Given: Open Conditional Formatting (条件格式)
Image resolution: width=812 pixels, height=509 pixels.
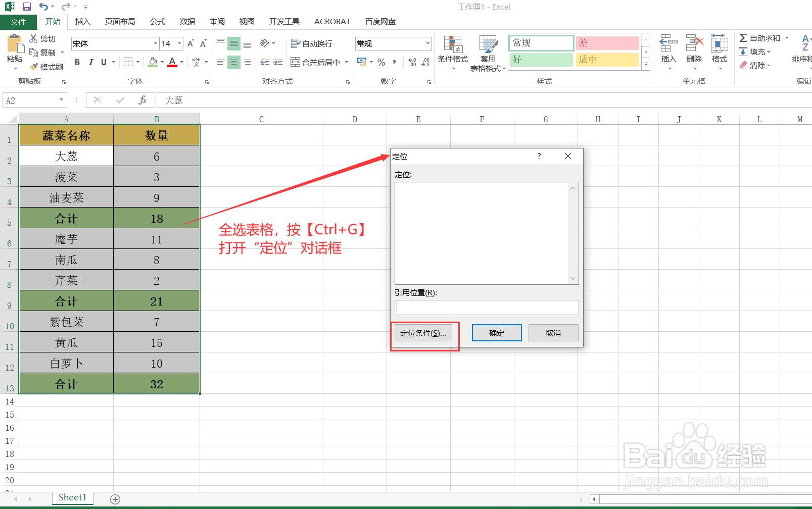Looking at the screenshot, I should (x=453, y=53).
